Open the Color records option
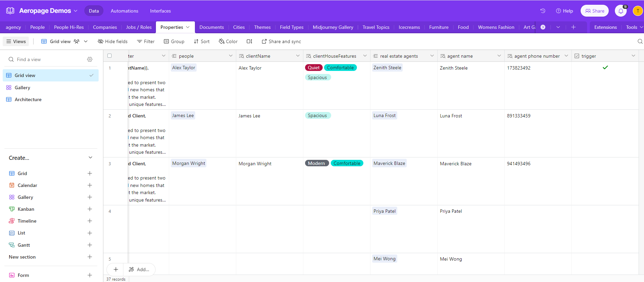644x282 pixels. tap(228, 41)
